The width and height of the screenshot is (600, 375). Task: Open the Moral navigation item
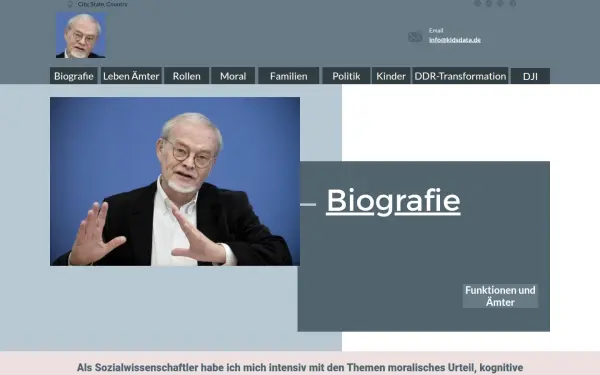click(x=233, y=76)
